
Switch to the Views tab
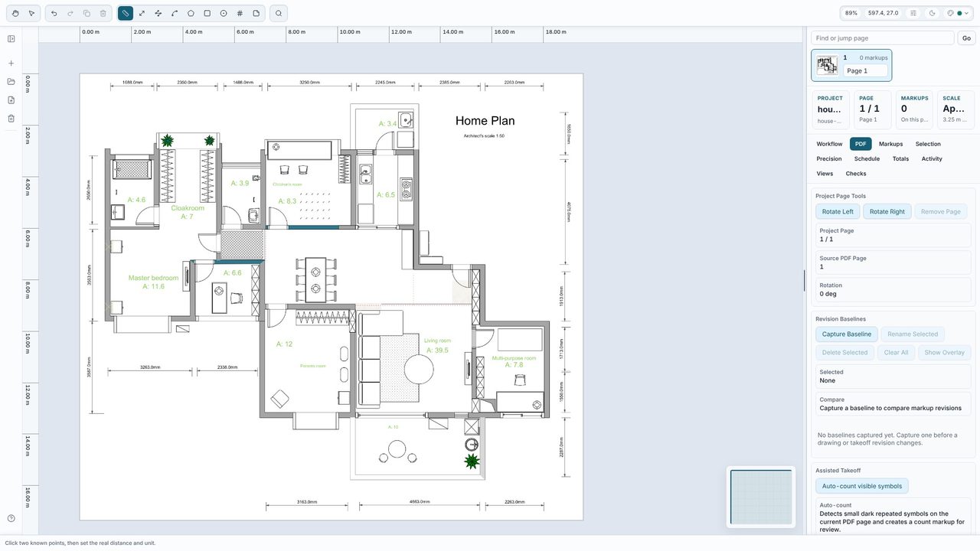pos(825,174)
